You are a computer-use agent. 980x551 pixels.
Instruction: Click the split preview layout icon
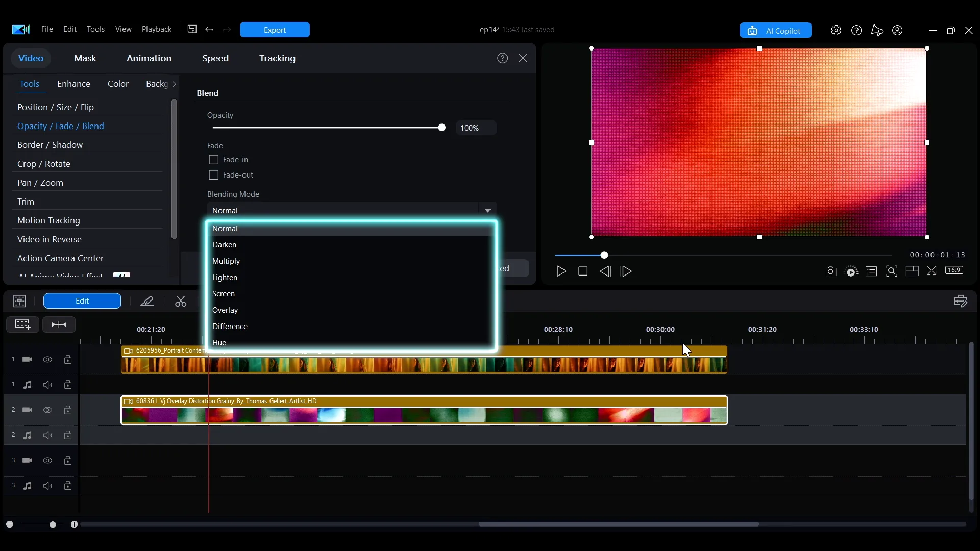pyautogui.click(x=912, y=271)
